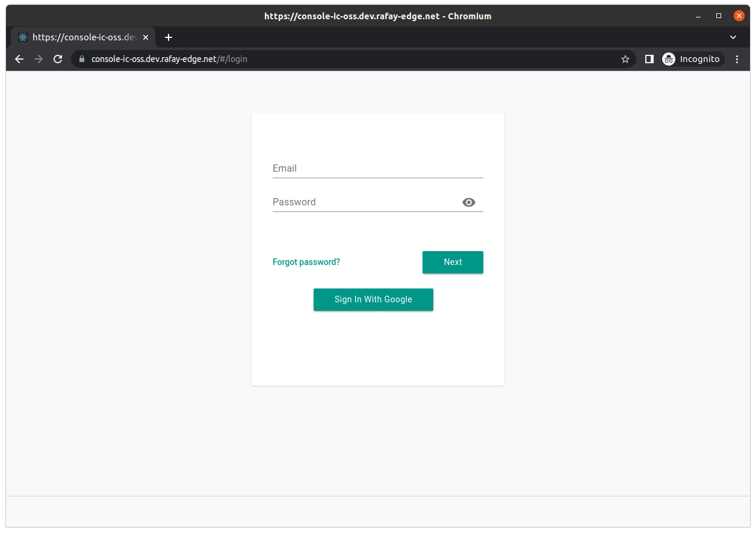Open the Chromium three-dot menu
Viewport: 756px width, 533px height.
coord(737,59)
